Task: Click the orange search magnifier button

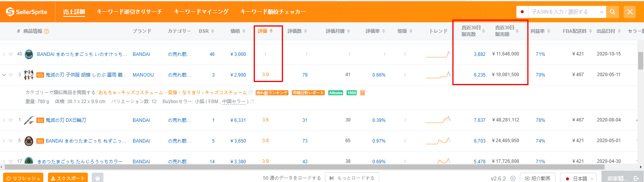Action: (612, 12)
